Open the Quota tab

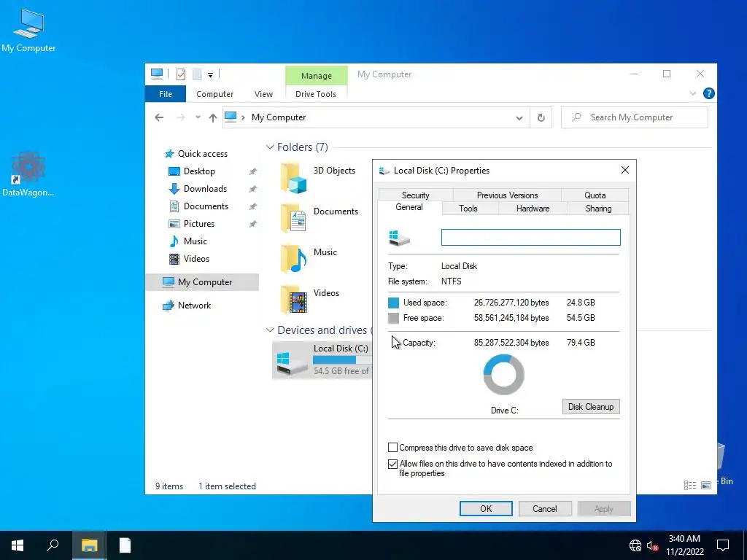pos(595,195)
